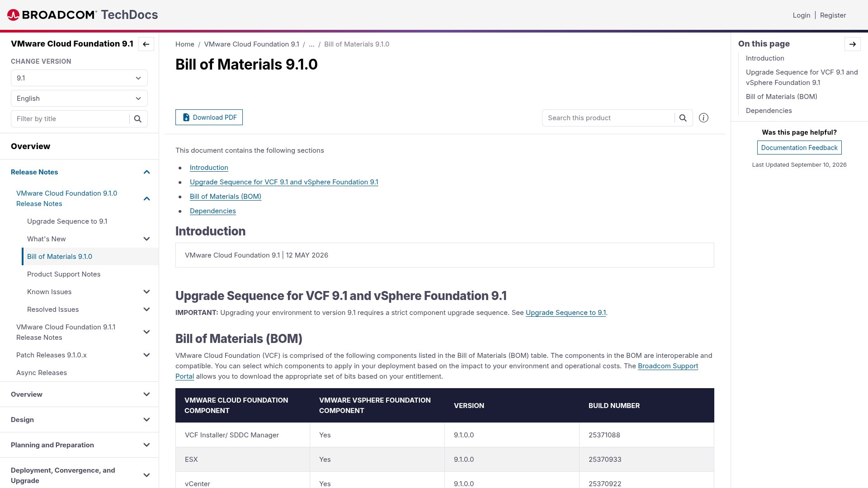
Task: Follow the inline Upgrade Sequence to 9.1 link
Action: click(566, 313)
